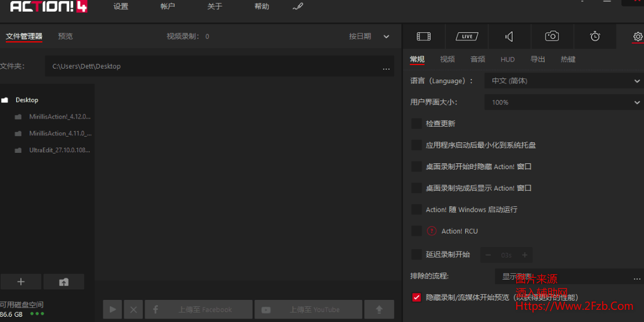644x322 pixels.
Task: Select the 热键 settings tab
Action: [x=568, y=59]
